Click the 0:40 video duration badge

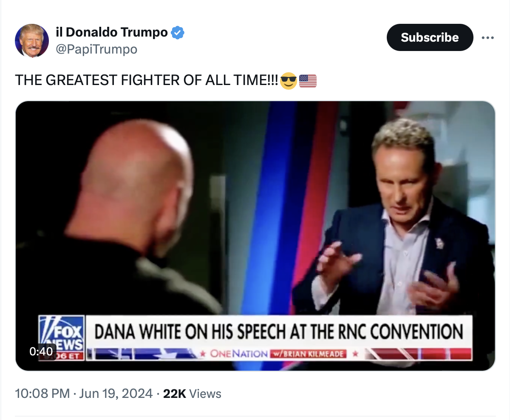pos(41,351)
